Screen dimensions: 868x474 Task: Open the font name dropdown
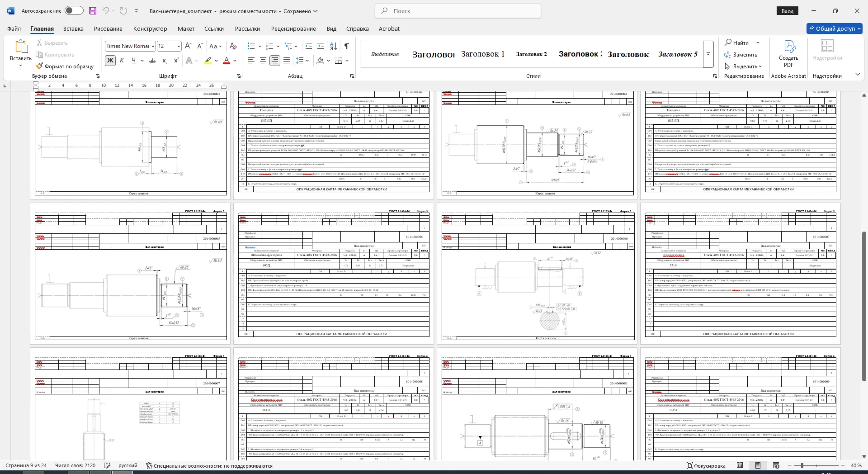pyautogui.click(x=153, y=46)
